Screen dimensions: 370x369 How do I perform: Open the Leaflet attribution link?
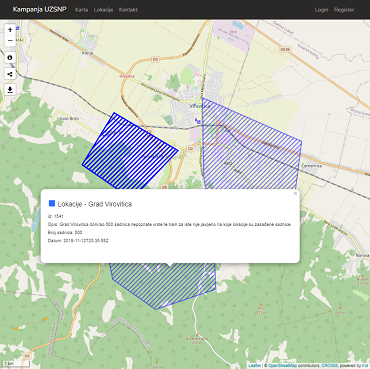click(x=254, y=366)
